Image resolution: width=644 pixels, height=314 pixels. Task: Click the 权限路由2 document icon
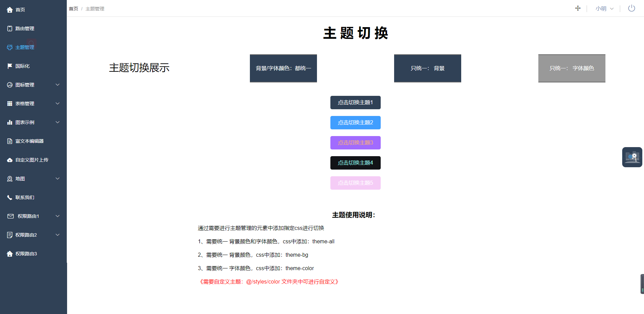(x=10, y=235)
